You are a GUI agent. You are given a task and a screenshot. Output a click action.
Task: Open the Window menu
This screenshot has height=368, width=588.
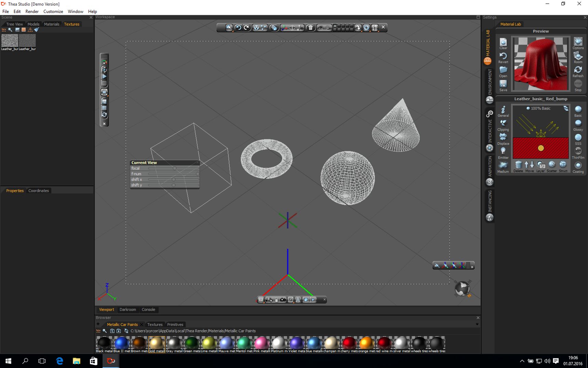coord(75,11)
